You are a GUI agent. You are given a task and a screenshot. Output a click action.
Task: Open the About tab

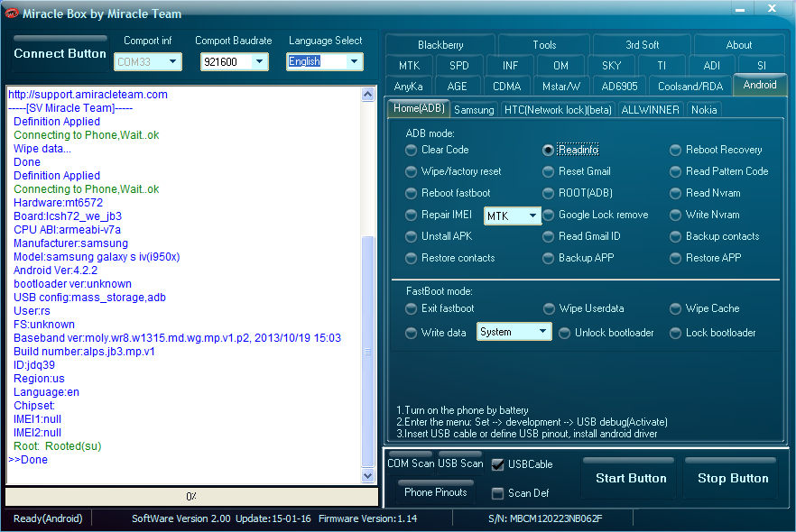pos(738,44)
